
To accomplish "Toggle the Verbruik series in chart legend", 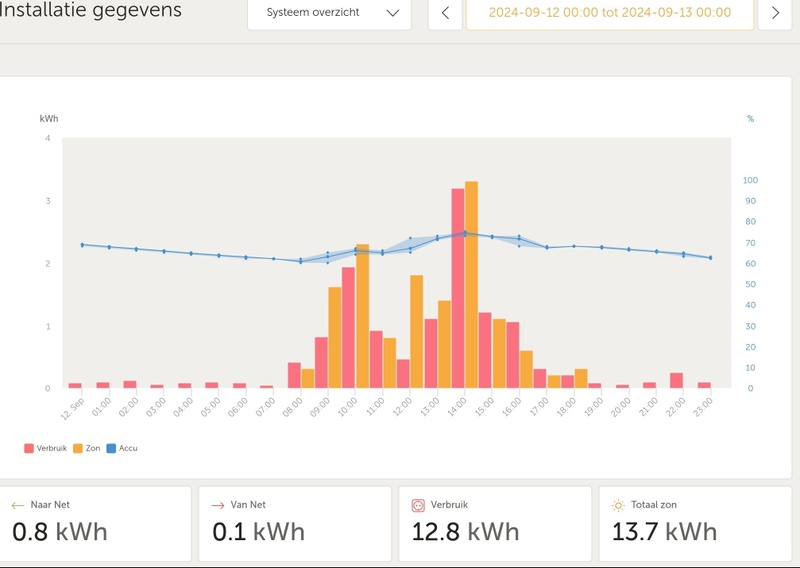I will (46, 448).
